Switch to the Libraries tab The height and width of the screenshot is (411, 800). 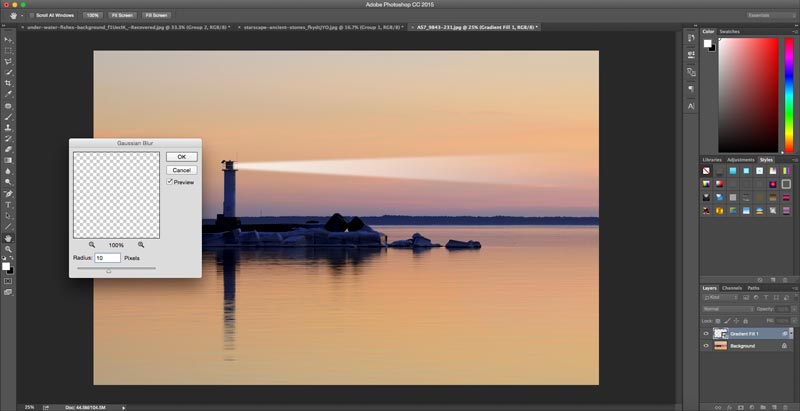[712, 160]
